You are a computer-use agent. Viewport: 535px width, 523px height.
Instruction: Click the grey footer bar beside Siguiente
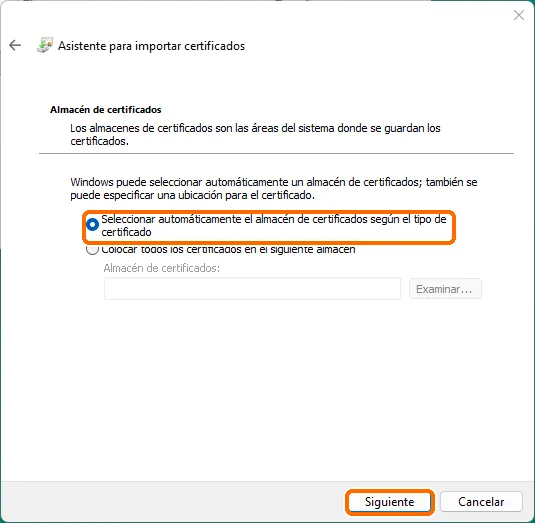click(x=171, y=502)
